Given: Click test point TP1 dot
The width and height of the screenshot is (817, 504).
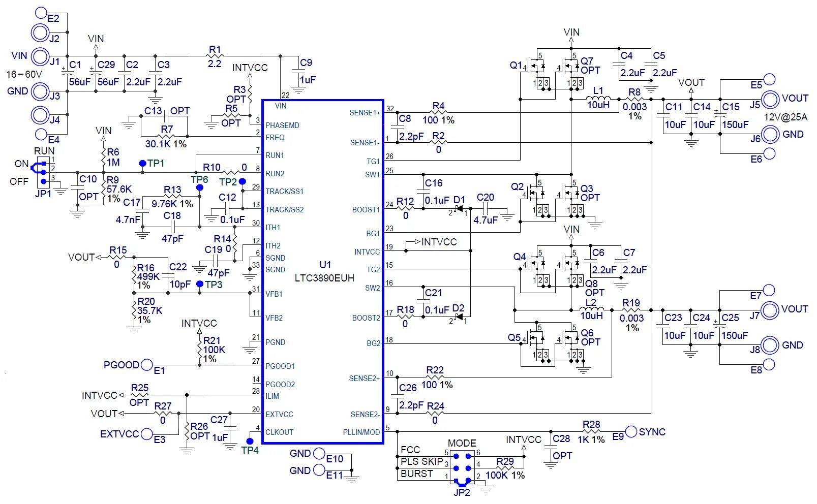Looking at the screenshot, I should tap(143, 164).
